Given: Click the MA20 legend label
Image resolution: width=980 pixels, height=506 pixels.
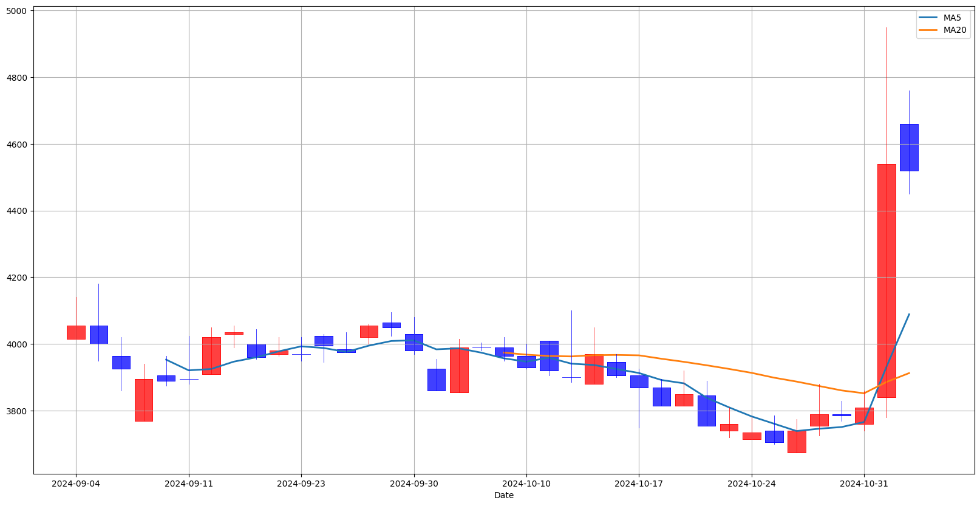Looking at the screenshot, I should click(954, 30).
